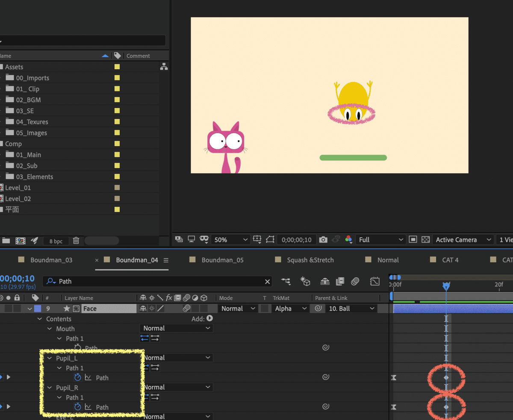
Task: Include Pupil_R Path in Graph Editor set
Action: (x=88, y=407)
